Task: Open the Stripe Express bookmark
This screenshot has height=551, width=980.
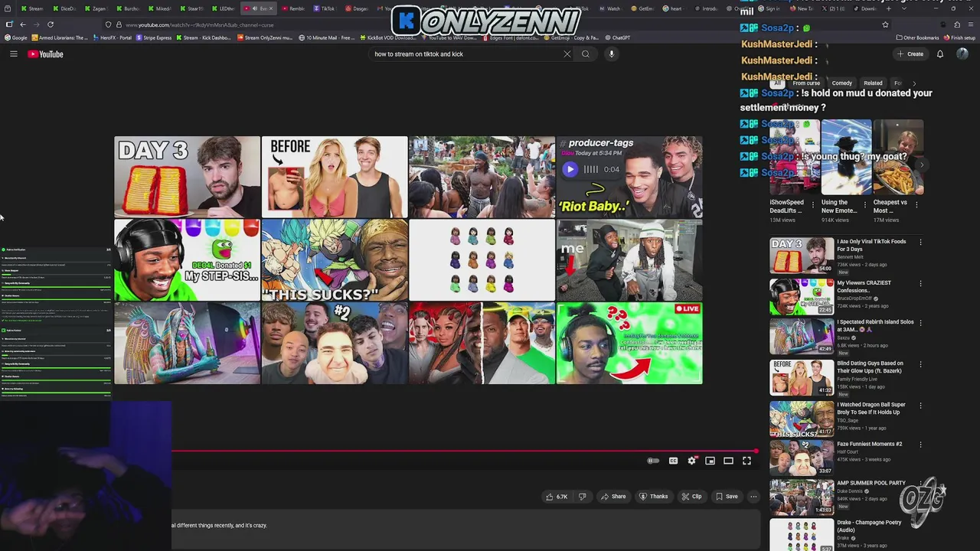Action: point(154,37)
